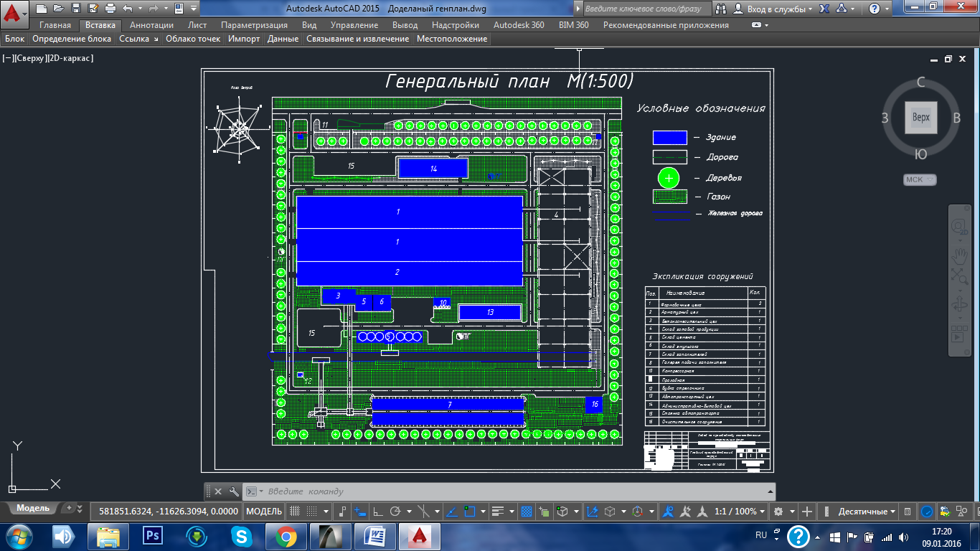Click the Верх face on the ViewCube
The height and width of the screenshot is (551, 980).
[x=920, y=117]
